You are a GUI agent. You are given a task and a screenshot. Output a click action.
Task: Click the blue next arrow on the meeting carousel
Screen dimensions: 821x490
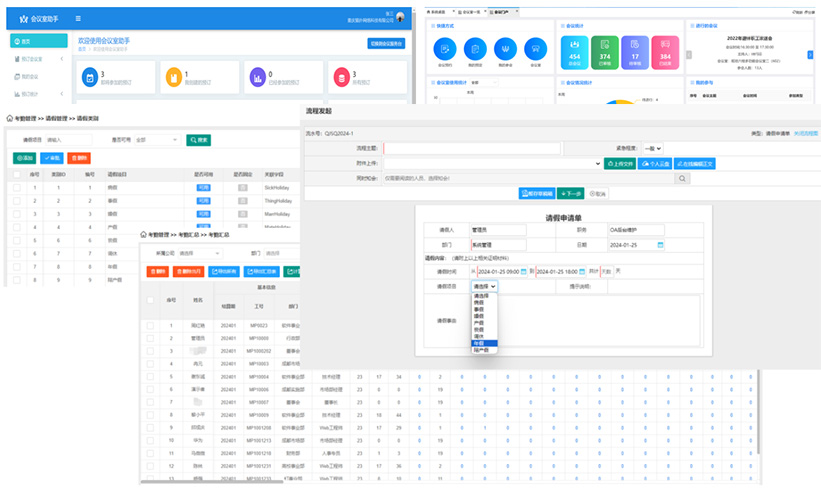coord(810,54)
